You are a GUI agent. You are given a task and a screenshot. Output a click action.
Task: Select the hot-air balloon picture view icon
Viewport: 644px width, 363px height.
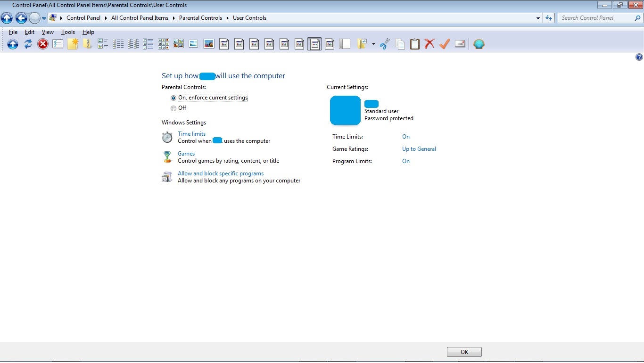(x=209, y=44)
